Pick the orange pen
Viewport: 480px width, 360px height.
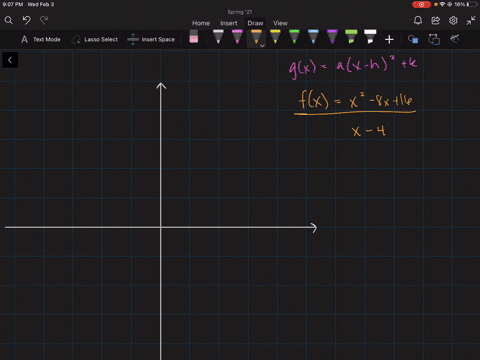click(256, 37)
